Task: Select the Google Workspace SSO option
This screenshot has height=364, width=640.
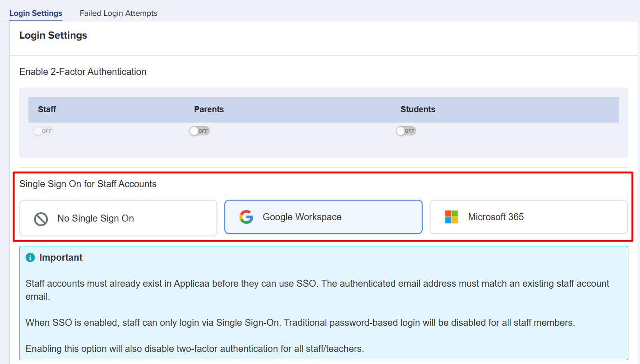Action: point(323,216)
